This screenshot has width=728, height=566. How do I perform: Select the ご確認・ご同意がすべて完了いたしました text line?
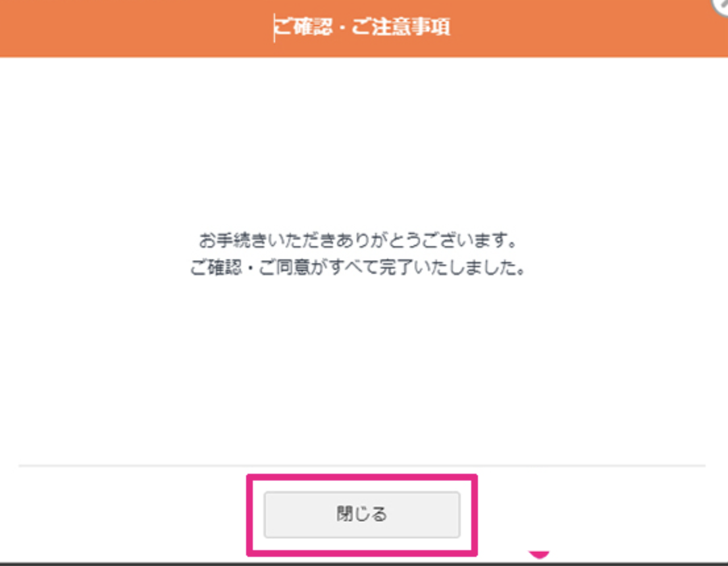357,267
